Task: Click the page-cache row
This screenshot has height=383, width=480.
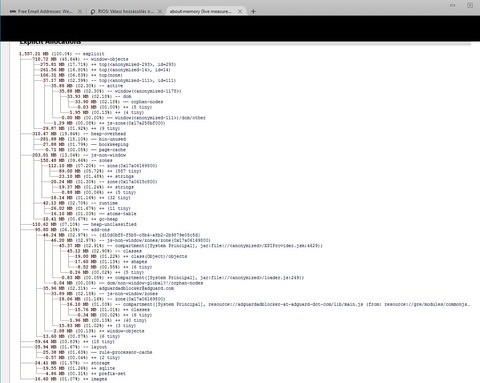Action: click(85, 150)
